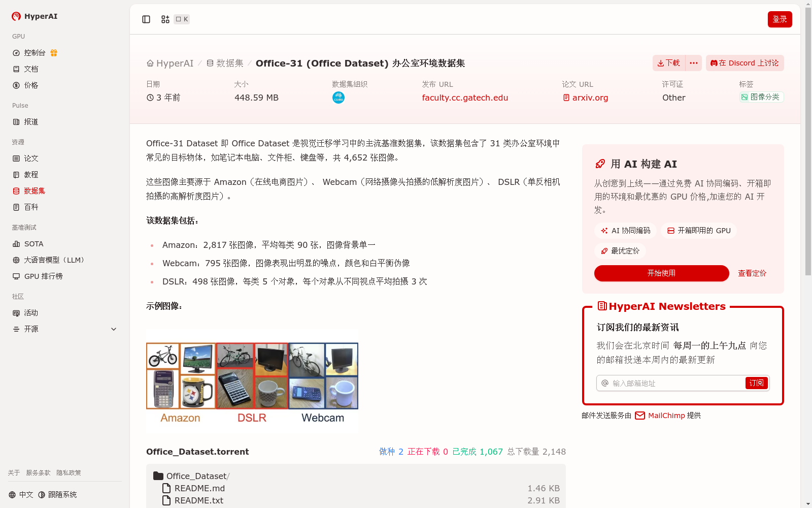Viewport: 812px width, 508px height.
Task: Click the 开箱即用的 GPU chip
Action: pos(699,231)
